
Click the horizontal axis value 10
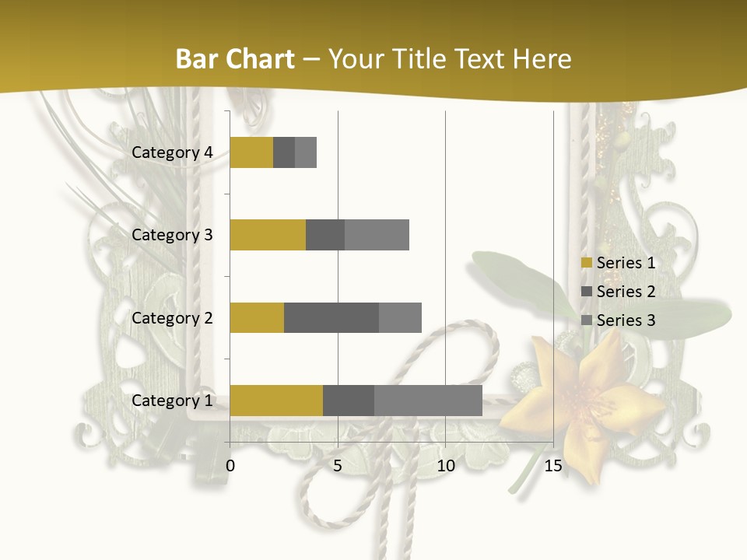(x=446, y=466)
